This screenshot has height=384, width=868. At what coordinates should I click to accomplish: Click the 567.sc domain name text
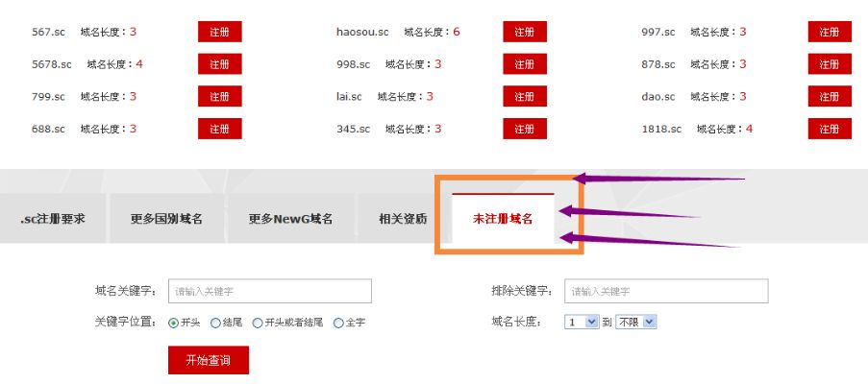pyautogui.click(x=48, y=32)
